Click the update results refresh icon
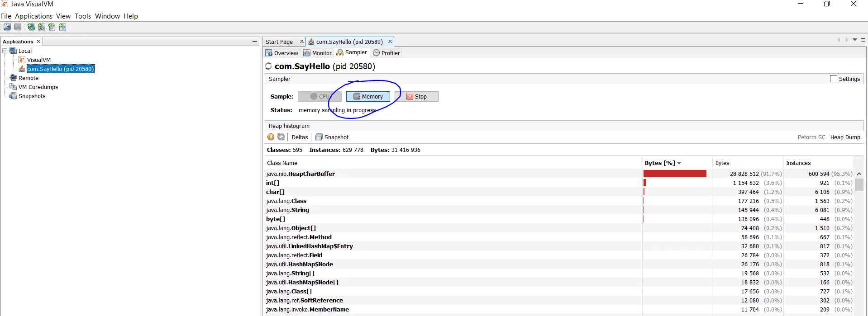The height and width of the screenshot is (316, 868). tap(281, 137)
